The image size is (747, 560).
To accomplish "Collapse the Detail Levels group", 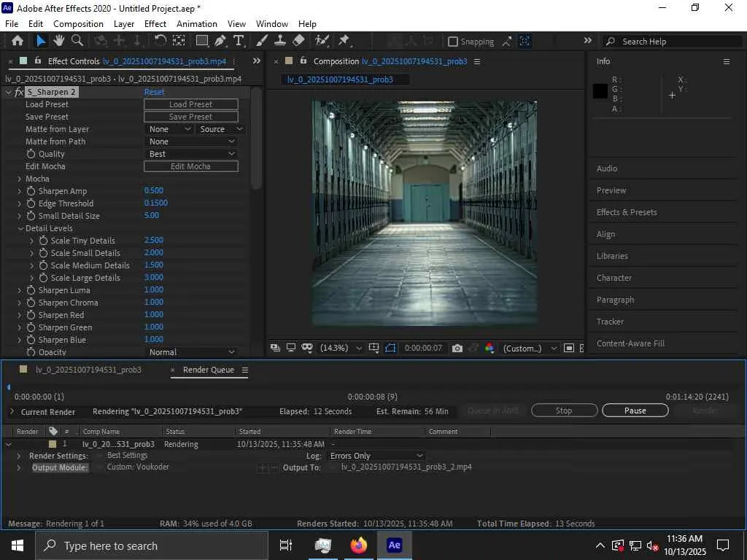I will [20, 228].
